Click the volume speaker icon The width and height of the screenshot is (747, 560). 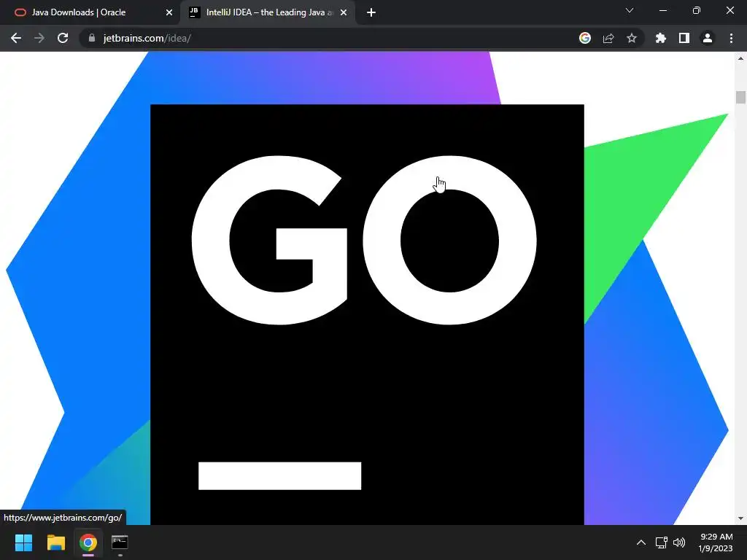click(x=679, y=542)
